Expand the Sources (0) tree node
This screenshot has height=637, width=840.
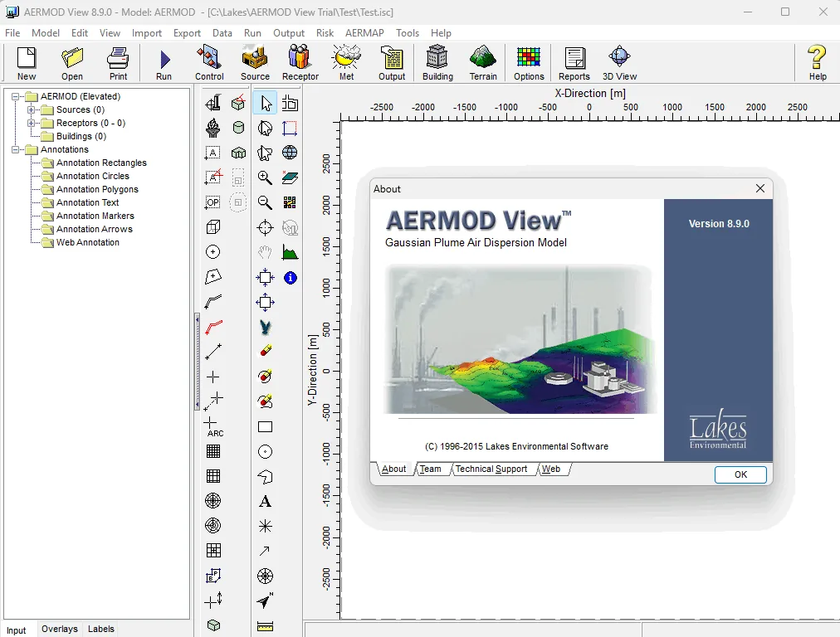pos(31,109)
